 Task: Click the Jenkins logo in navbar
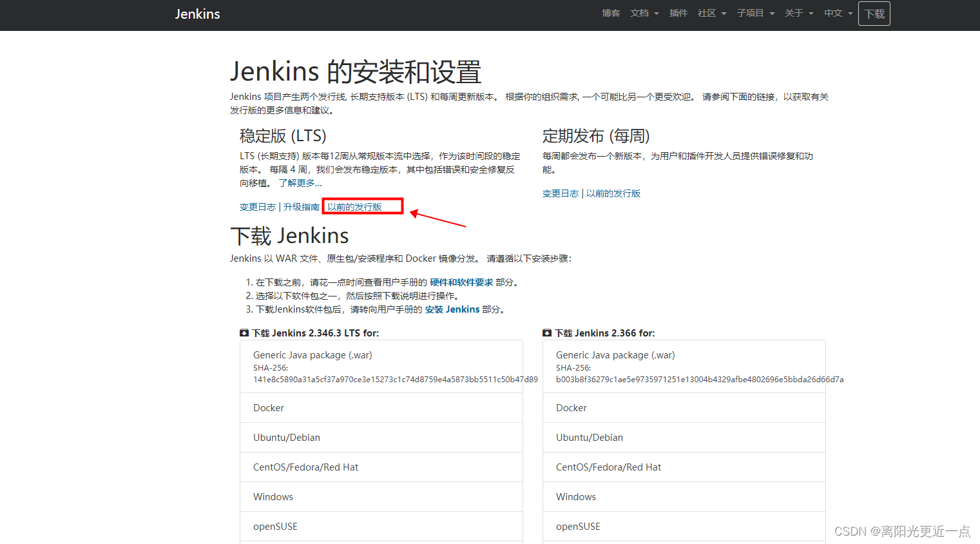(x=197, y=14)
